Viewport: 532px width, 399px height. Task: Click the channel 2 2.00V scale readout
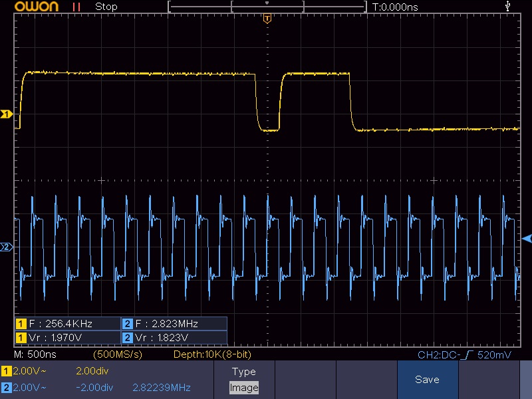coord(29,387)
